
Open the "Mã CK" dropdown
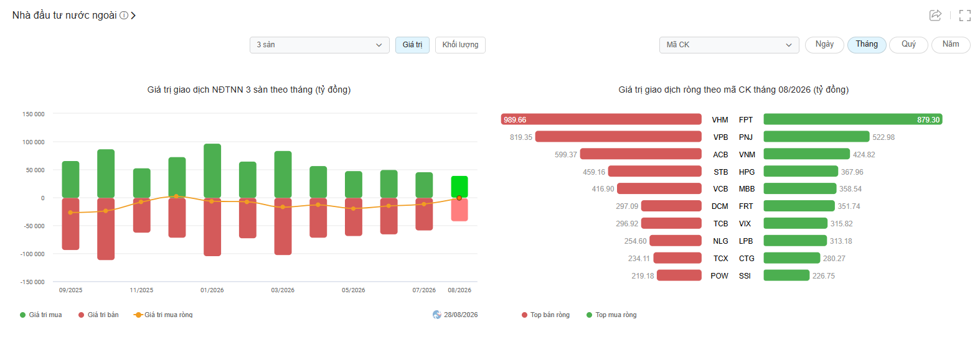(x=729, y=45)
